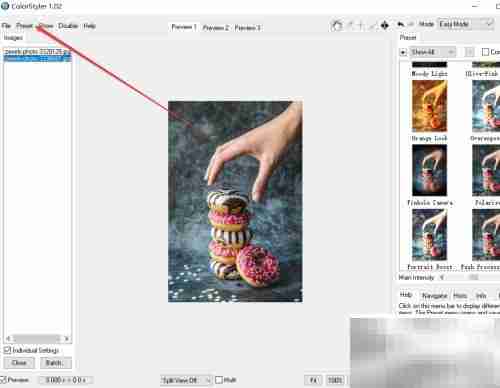Click the small button left of Show All
This screenshot has height=388, width=500.
click(x=403, y=52)
